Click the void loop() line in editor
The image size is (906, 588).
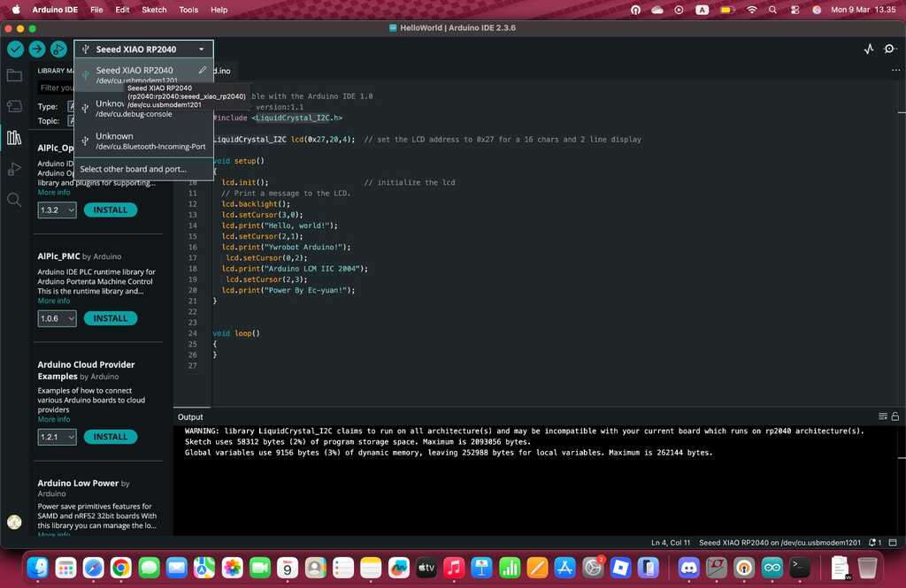[x=236, y=333]
